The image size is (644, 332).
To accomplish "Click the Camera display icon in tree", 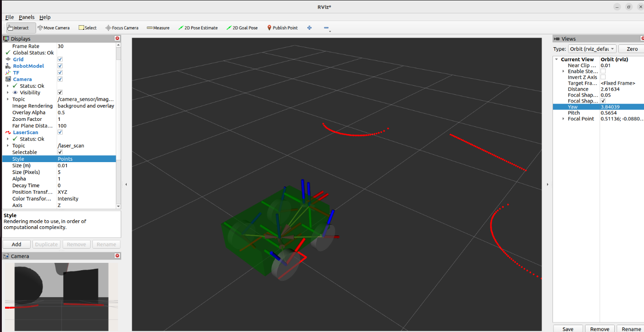I will pyautogui.click(x=8, y=79).
